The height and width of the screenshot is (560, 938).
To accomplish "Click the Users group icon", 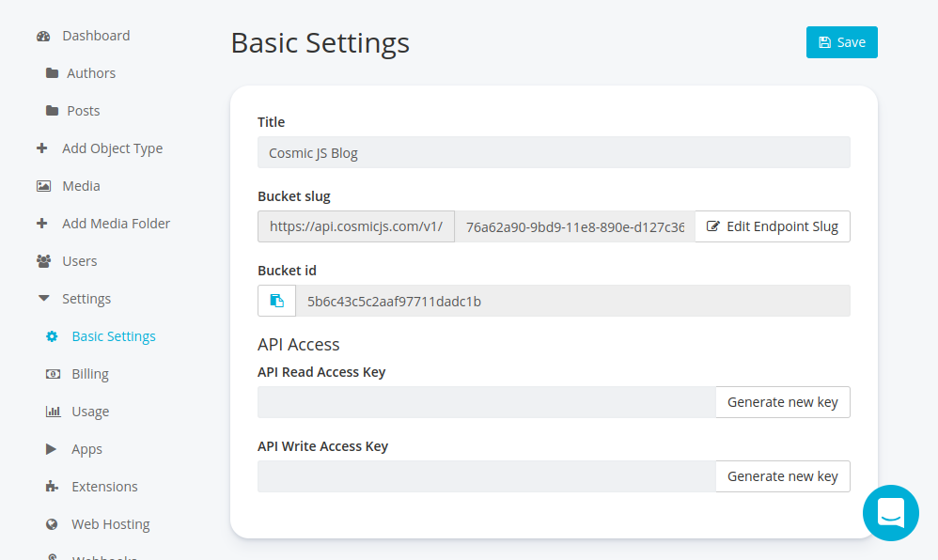I will (x=43, y=261).
